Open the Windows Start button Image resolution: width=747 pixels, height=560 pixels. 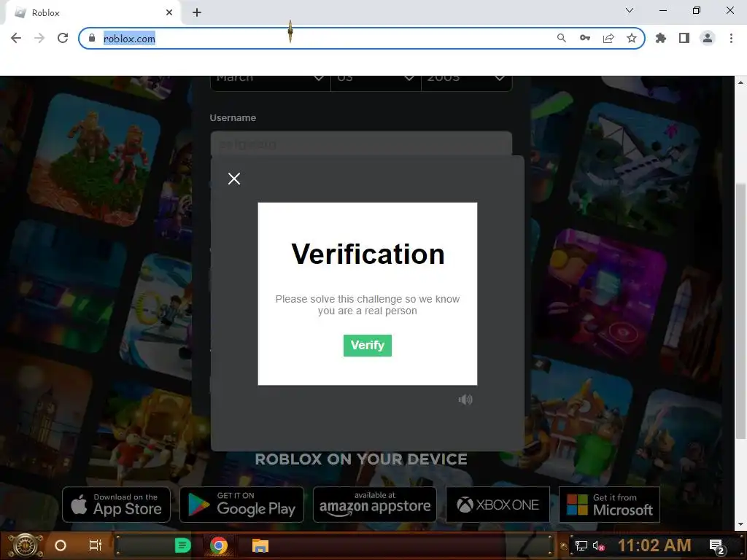[25, 545]
